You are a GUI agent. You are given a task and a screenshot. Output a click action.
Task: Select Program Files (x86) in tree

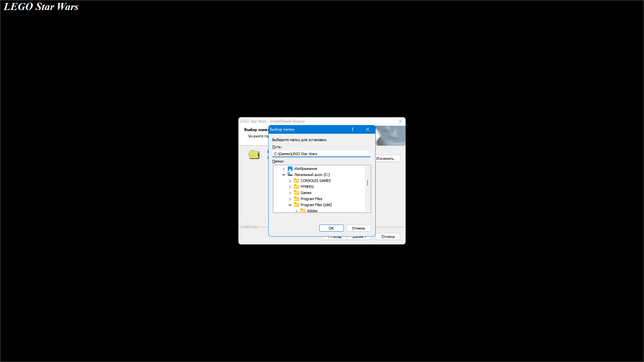coord(316,205)
